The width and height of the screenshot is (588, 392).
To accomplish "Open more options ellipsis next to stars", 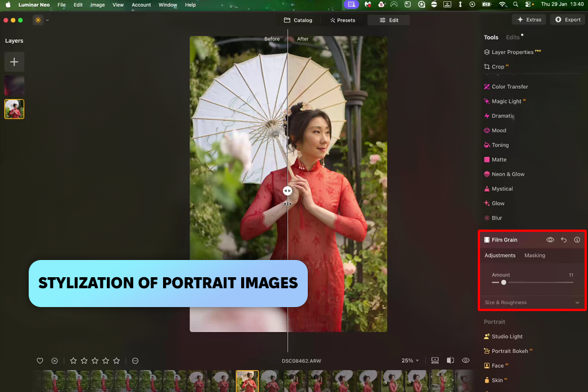I will click(x=136, y=361).
